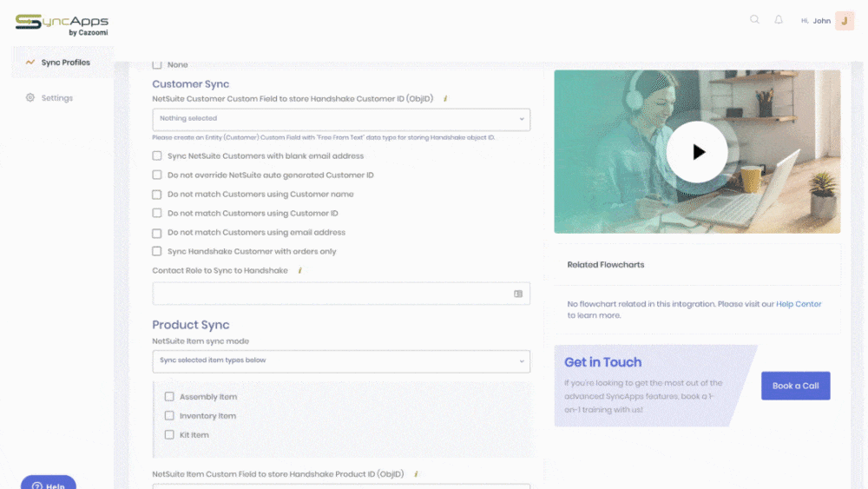Viewport: 868px width, 489px height.
Task: Click the Sync Profiles chart icon
Action: (30, 63)
